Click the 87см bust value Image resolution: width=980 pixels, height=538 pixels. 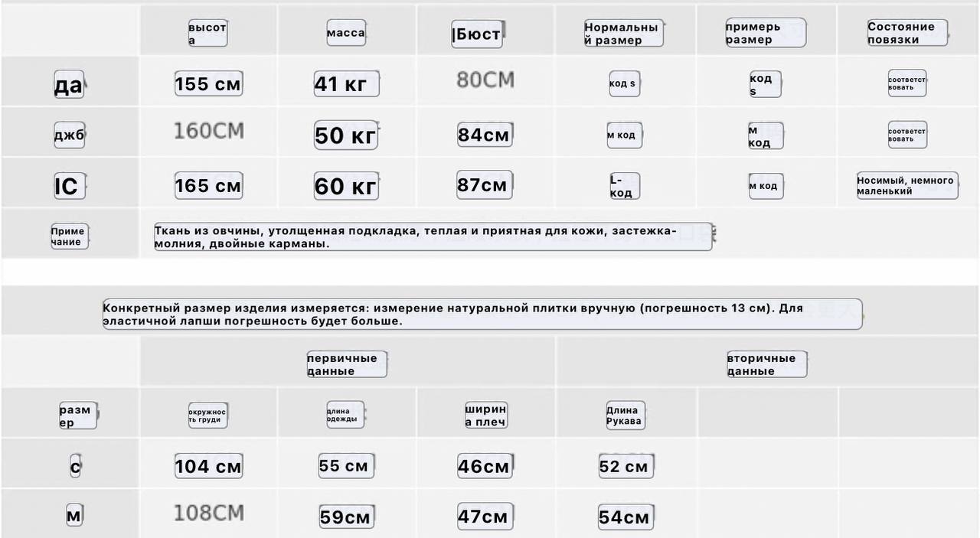[x=485, y=185]
